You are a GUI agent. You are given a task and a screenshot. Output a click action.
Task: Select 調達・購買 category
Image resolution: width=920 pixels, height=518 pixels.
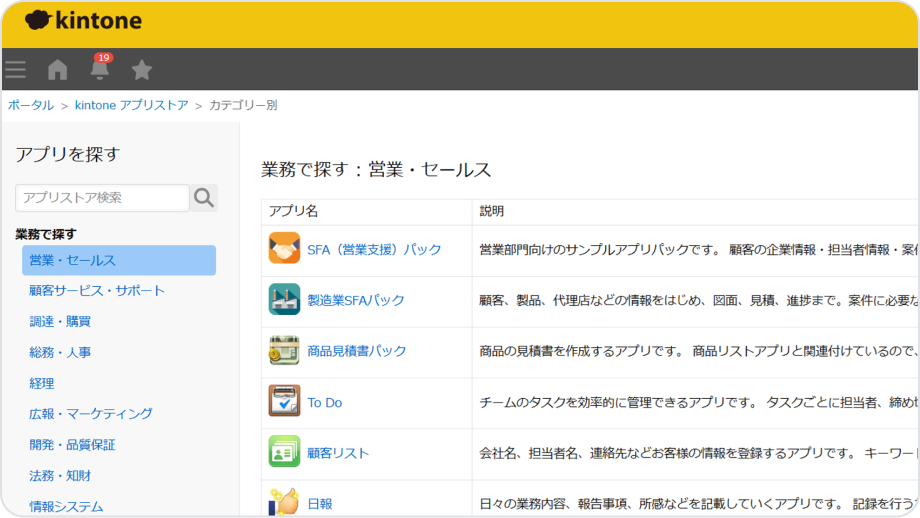(60, 321)
